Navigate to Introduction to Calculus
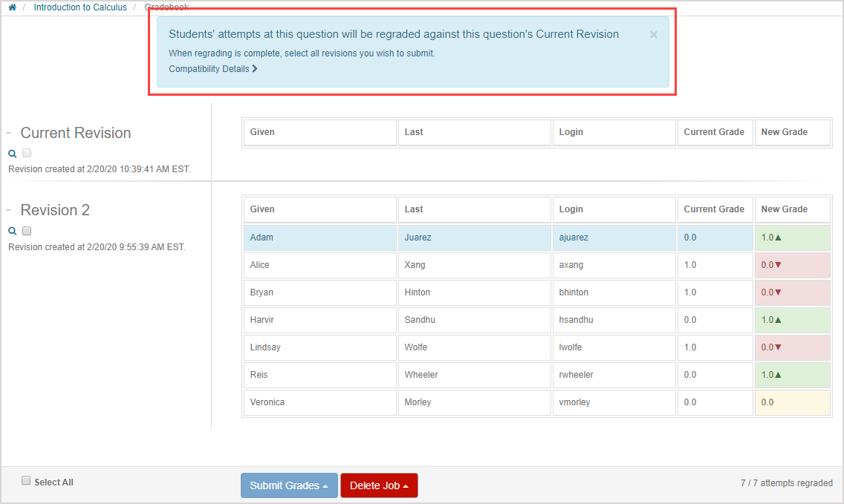The height and width of the screenshot is (504, 844). click(x=80, y=7)
